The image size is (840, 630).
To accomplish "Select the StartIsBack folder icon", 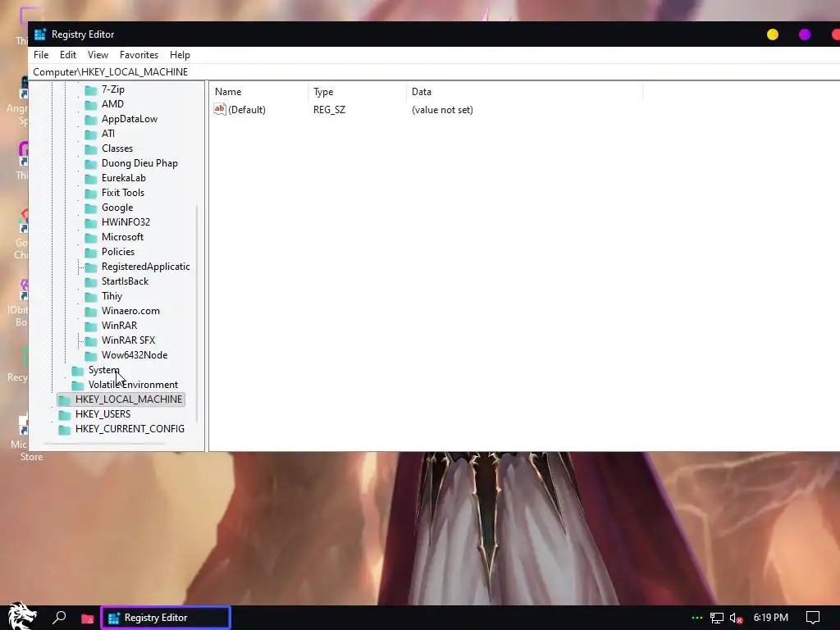I will [x=91, y=282].
